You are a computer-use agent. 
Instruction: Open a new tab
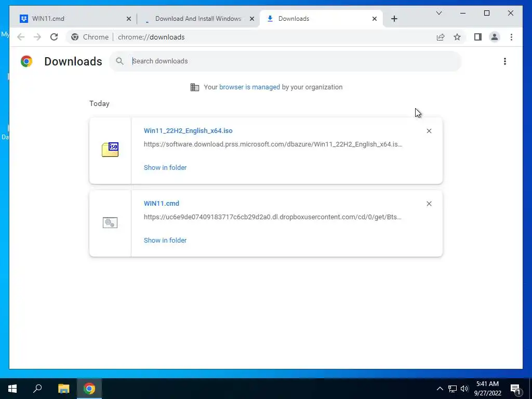point(394,19)
